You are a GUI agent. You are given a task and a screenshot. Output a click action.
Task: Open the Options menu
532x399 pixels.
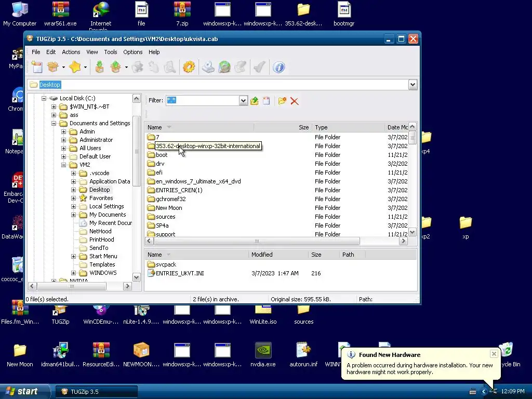coord(132,52)
